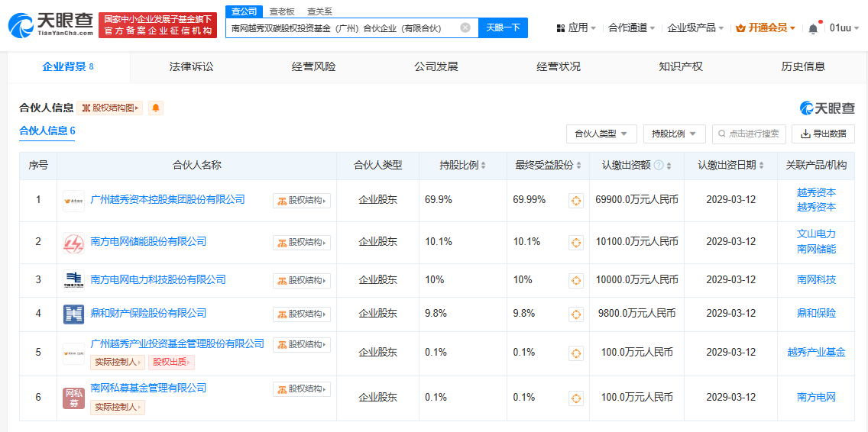Open beneficial share chart icon for row 1

576,201
